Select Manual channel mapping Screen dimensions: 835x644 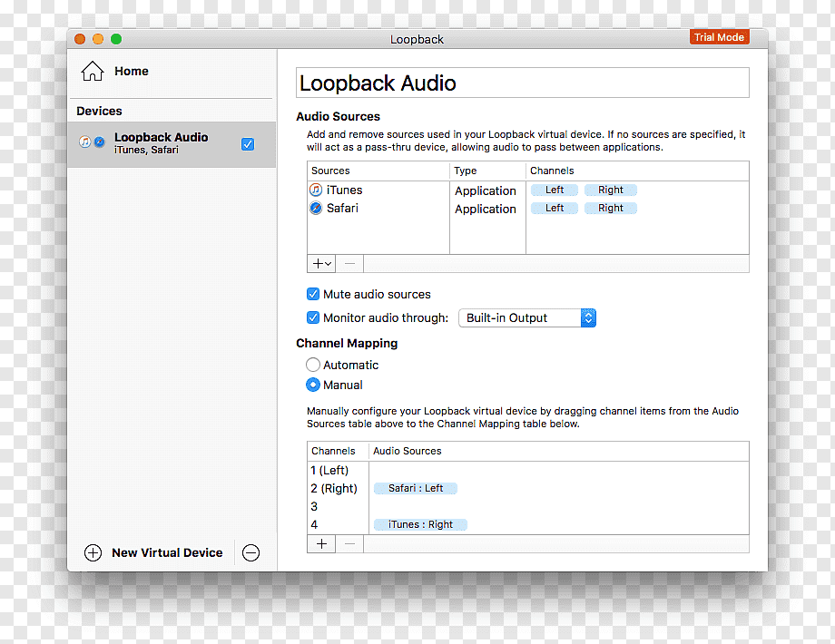[x=313, y=385]
